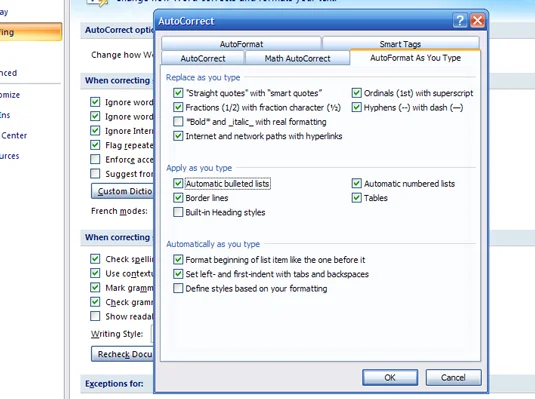Open Advanced category in Word Options

[9, 73]
